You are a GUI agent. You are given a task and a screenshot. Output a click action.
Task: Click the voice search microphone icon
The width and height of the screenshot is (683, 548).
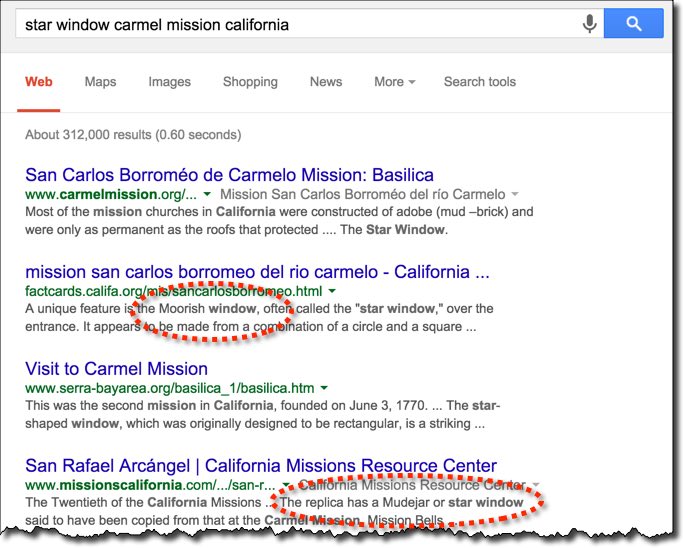[589, 23]
